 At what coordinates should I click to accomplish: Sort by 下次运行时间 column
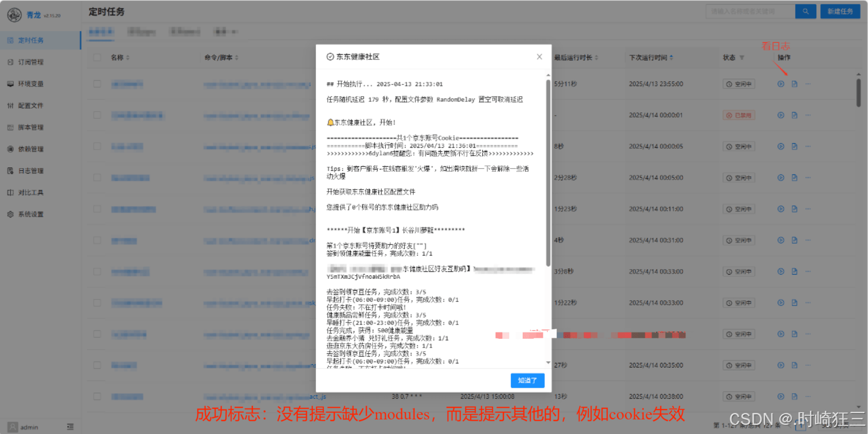tap(651, 58)
